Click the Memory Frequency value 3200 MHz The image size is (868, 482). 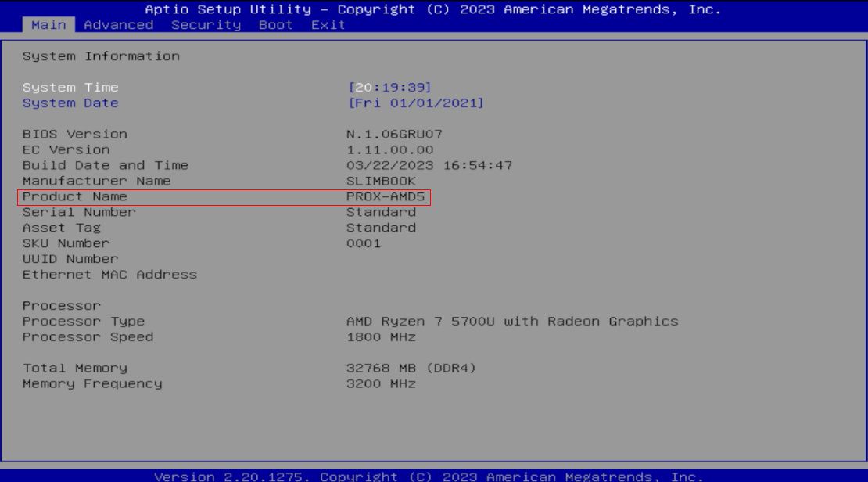(381, 384)
